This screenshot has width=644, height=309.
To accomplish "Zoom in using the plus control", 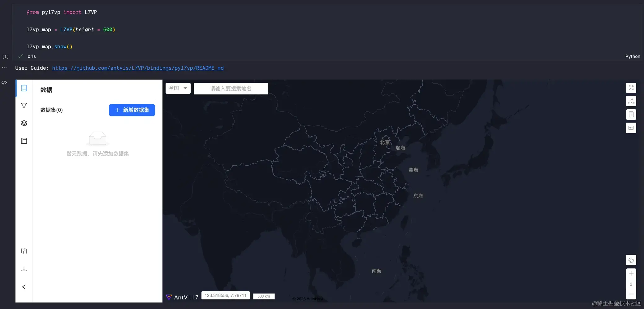I will coord(631,273).
